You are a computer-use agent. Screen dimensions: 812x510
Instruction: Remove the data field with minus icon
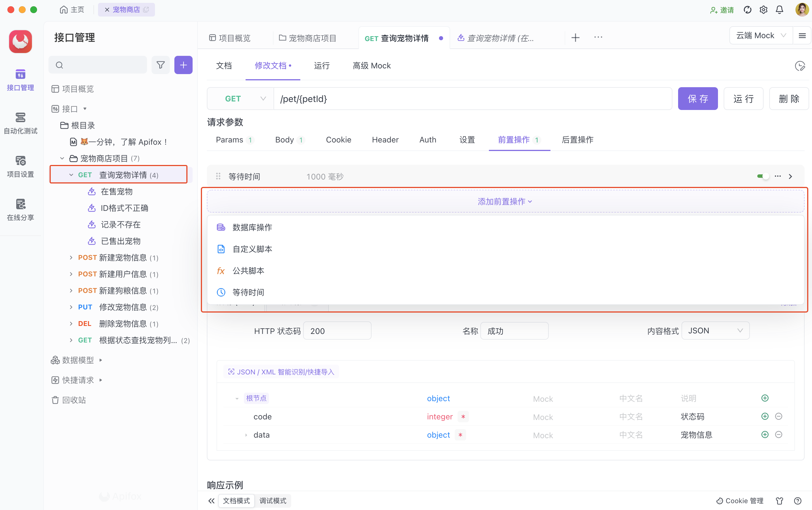778,434
